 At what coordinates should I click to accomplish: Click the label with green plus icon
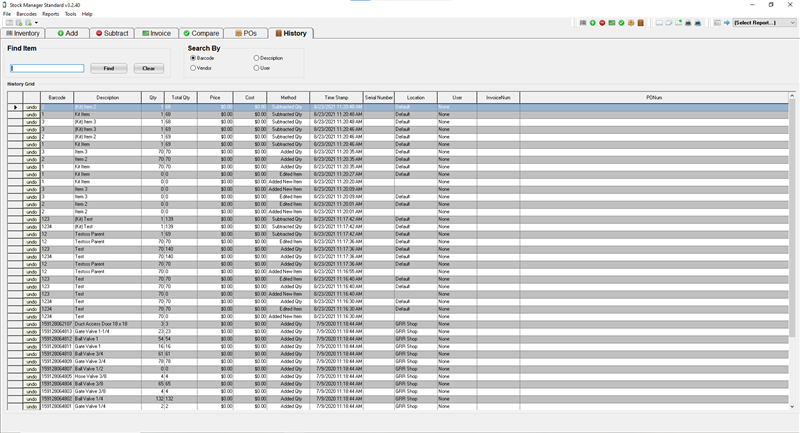(679, 23)
